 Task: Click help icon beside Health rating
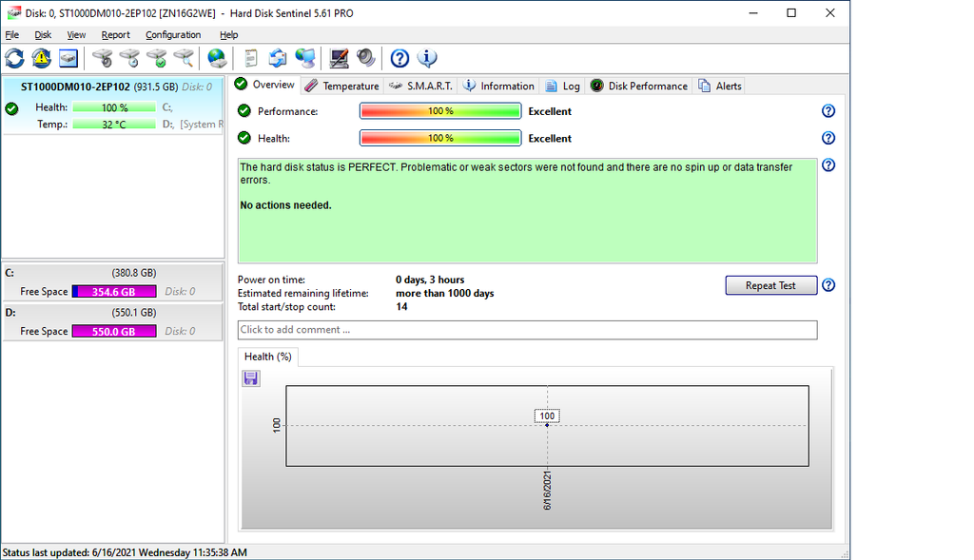[828, 138]
